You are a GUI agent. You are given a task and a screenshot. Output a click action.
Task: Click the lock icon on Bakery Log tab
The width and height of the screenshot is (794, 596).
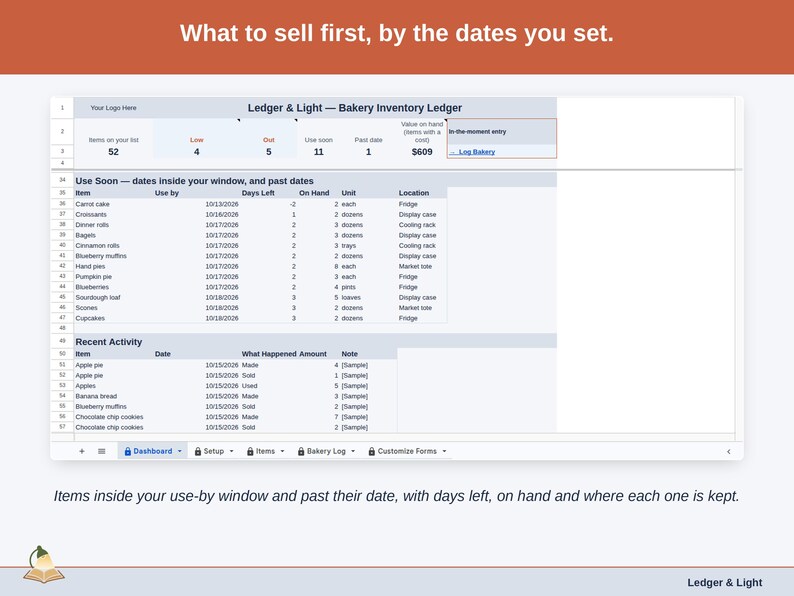point(301,451)
